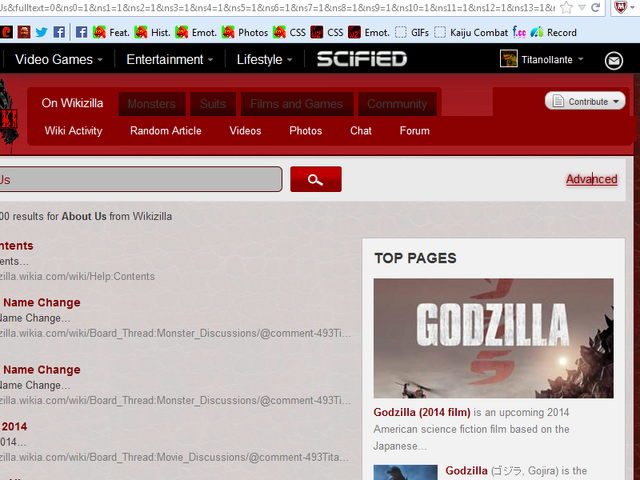This screenshot has height=480, width=640.
Task: Open the wiki Forum
Action: (415, 131)
